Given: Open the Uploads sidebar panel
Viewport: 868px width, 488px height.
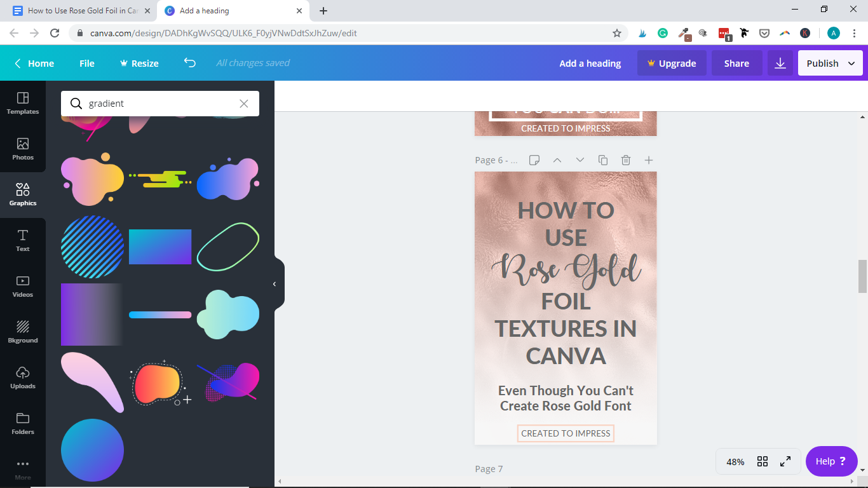Looking at the screenshot, I should [x=23, y=377].
